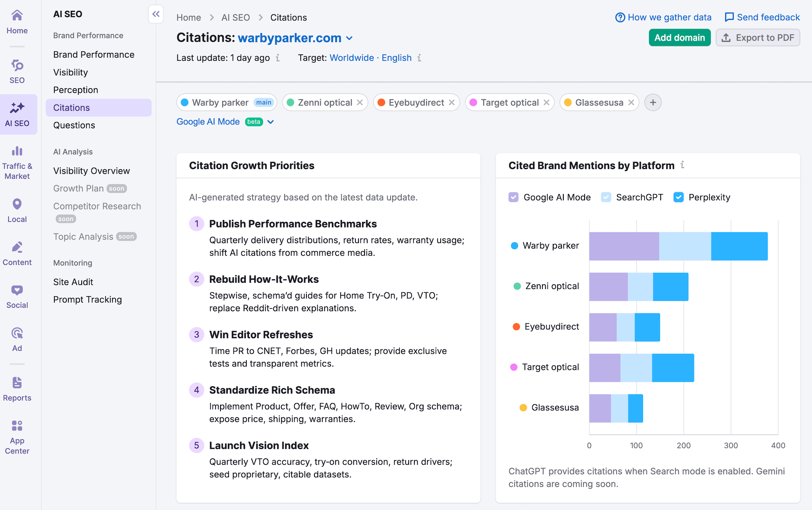
Task: Collapse the sidebar with double-chevron icon
Action: [x=156, y=14]
